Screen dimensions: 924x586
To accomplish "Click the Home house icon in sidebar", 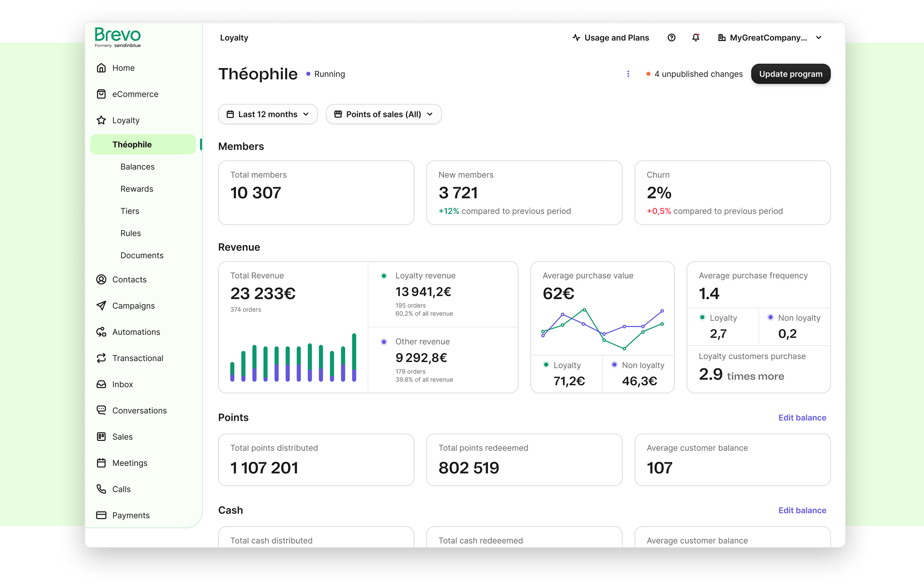I will (101, 68).
